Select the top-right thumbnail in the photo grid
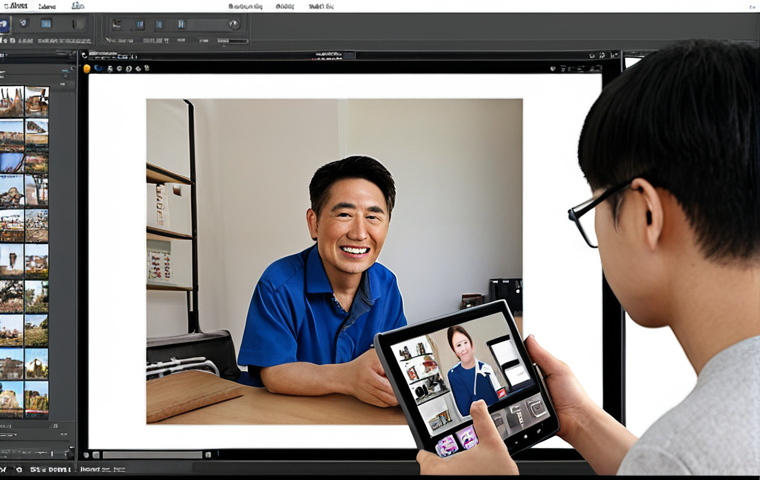This screenshot has width=760, height=480. pyautogui.click(x=37, y=101)
